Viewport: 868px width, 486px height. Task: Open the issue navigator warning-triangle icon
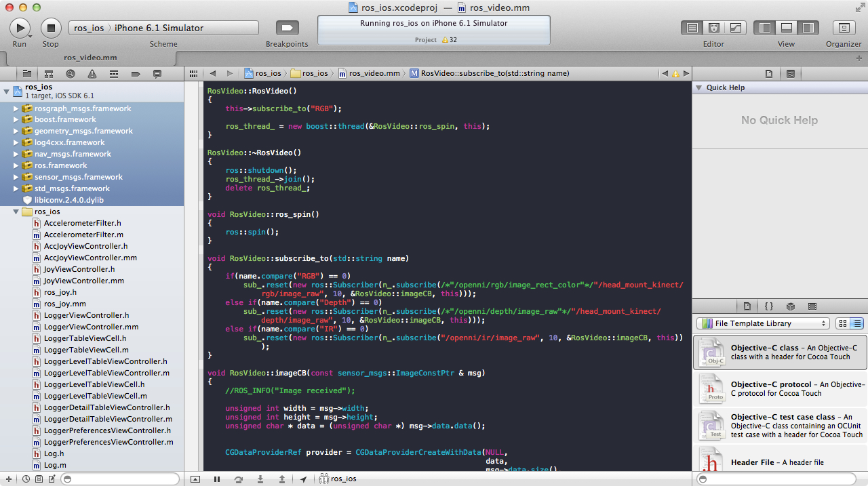(92, 73)
